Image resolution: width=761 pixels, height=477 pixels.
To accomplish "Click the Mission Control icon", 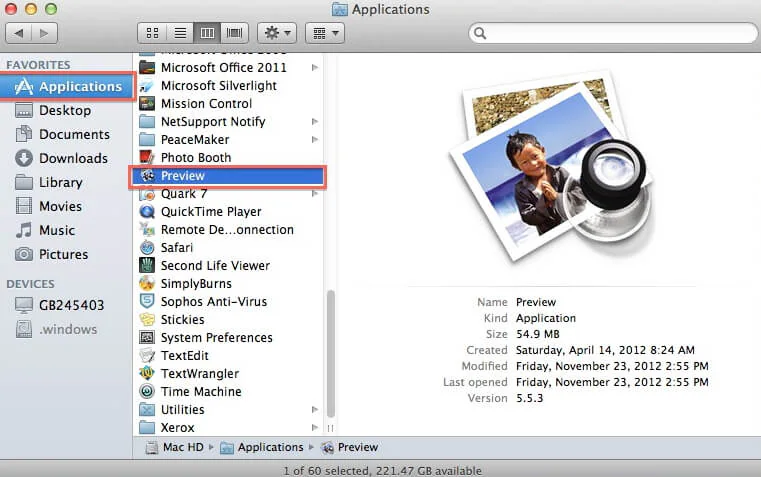I will (147, 103).
